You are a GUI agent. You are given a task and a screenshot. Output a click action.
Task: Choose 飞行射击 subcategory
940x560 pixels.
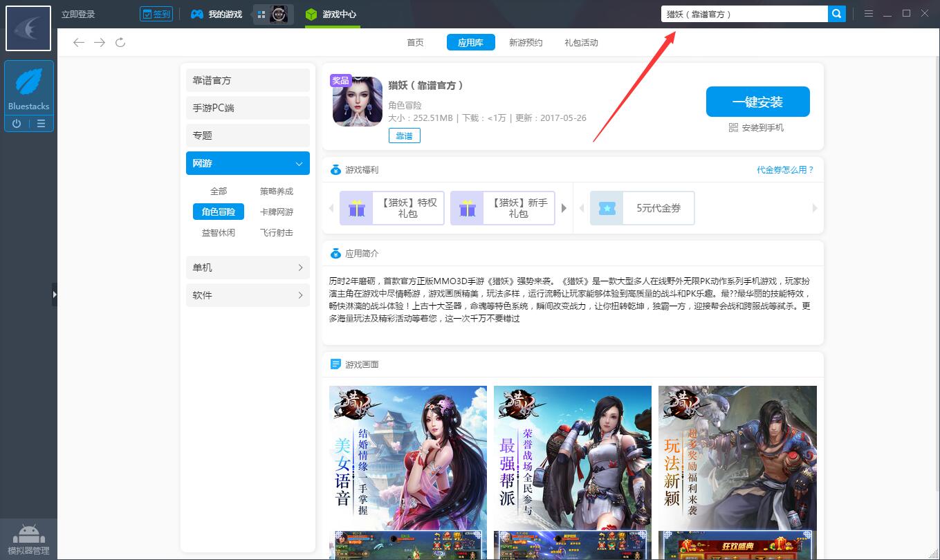277,233
